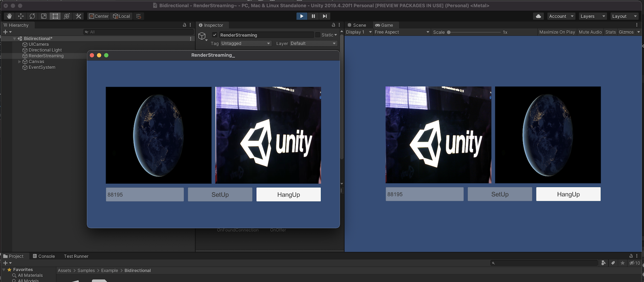Open Unity Cloud services icon
644x282 pixels.
[538, 16]
